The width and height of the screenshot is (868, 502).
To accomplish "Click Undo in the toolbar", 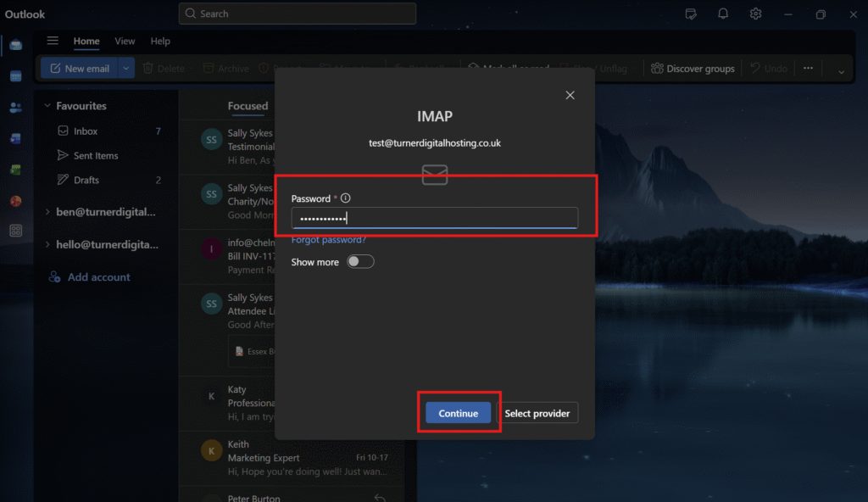I will tap(768, 68).
